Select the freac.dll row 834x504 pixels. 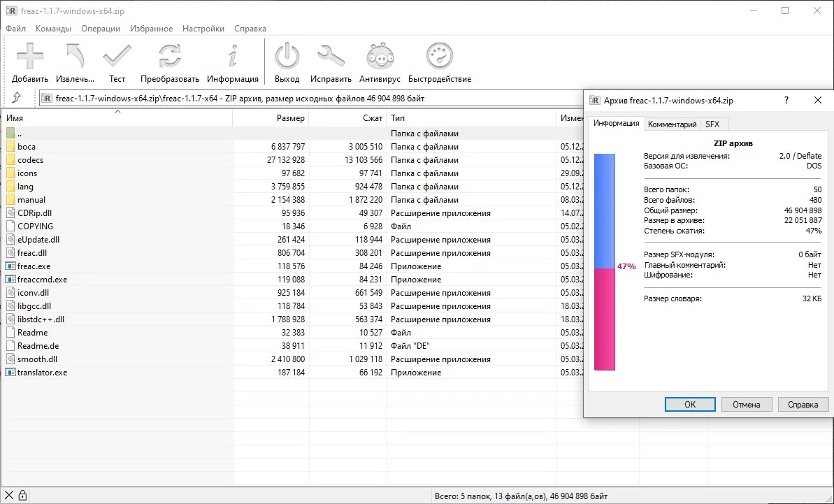pos(294,253)
